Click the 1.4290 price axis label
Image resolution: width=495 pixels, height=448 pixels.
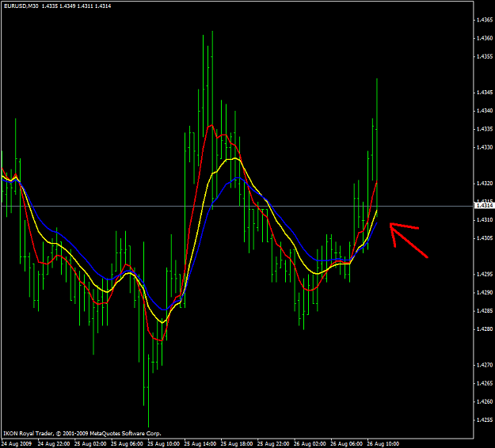[485, 292]
